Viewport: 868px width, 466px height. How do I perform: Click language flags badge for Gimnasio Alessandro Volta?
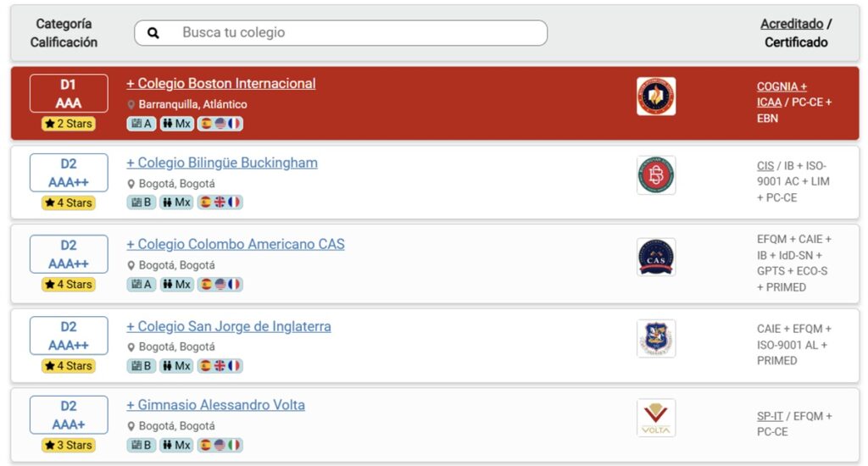pos(220,445)
